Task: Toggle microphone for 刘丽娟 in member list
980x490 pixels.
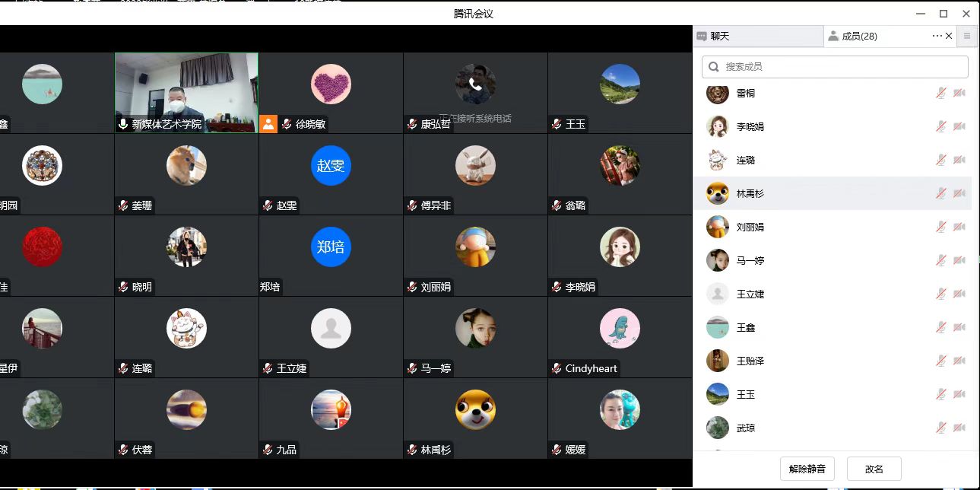Action: (x=941, y=228)
